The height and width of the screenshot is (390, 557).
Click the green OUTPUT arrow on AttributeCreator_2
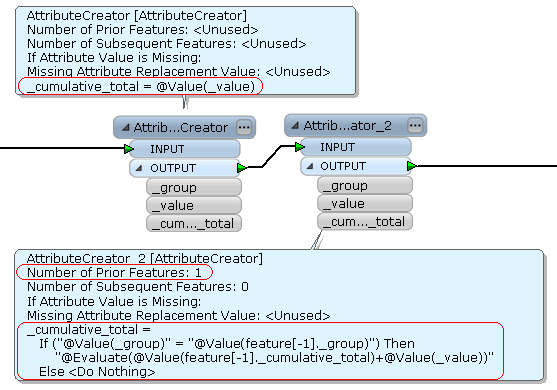412,166
